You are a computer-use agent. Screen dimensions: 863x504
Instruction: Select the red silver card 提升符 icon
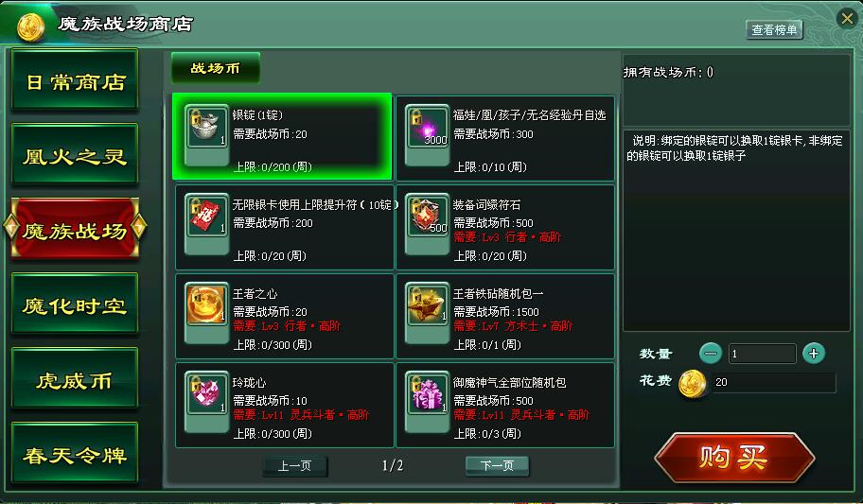pyautogui.click(x=206, y=216)
